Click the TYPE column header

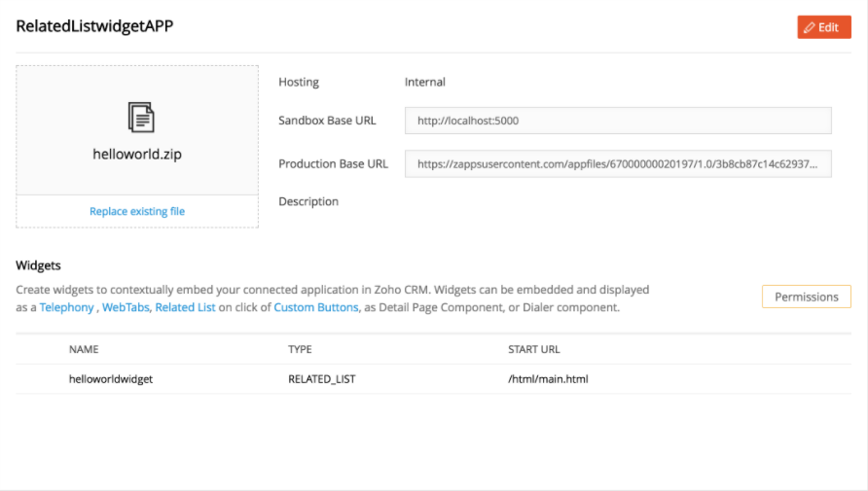[300, 349]
